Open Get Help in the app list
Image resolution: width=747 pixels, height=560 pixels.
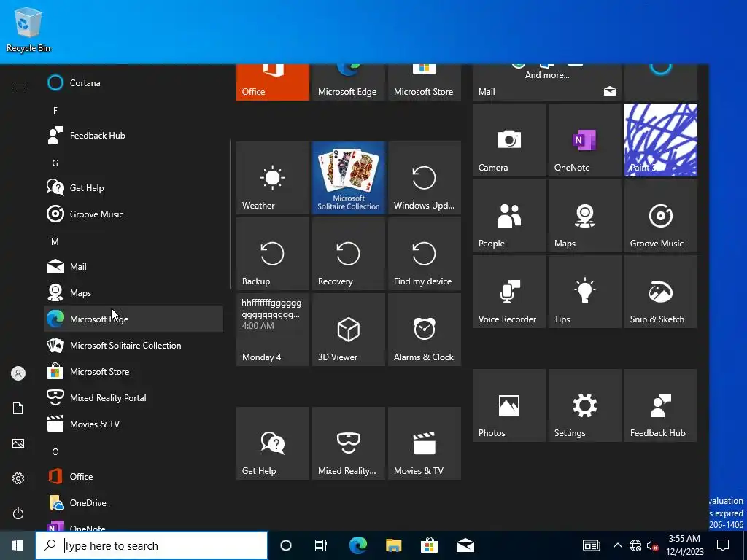tap(133, 187)
